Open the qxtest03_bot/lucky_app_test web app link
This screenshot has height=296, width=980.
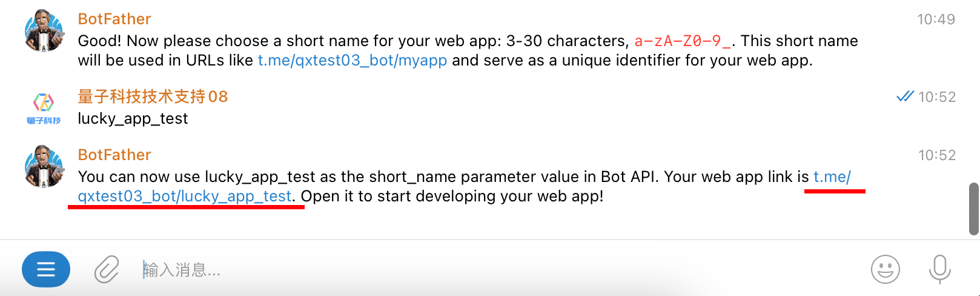[x=185, y=196]
